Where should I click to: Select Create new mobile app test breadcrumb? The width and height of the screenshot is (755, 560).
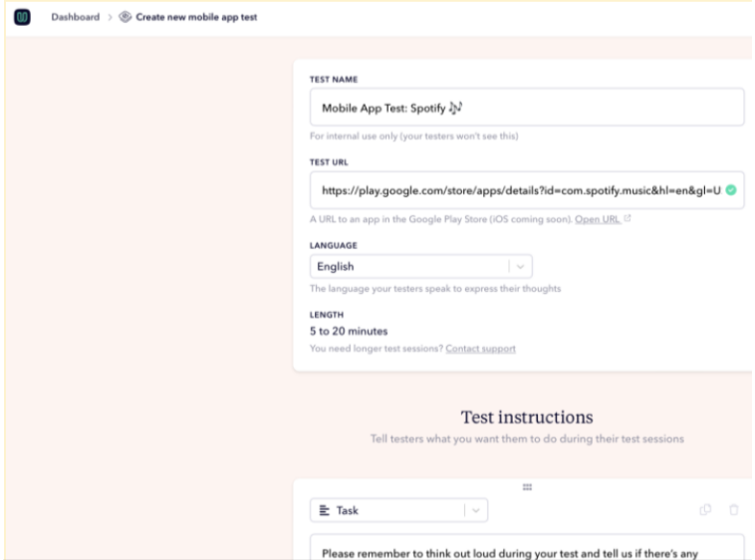[x=196, y=17]
